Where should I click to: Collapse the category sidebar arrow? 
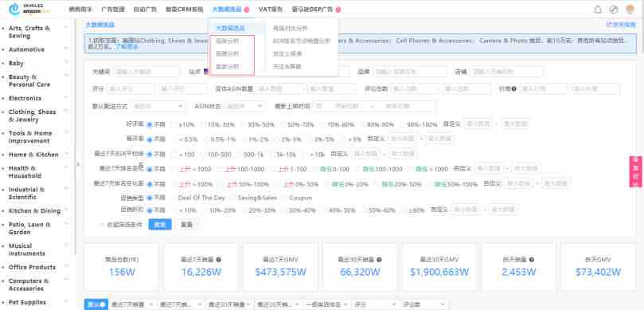pyautogui.click(x=78, y=164)
